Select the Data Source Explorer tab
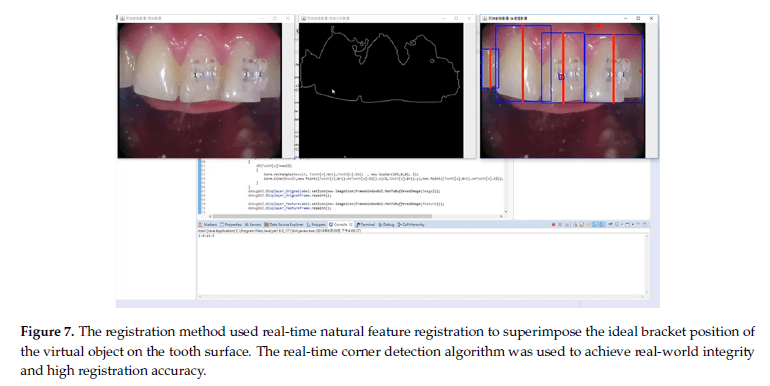This screenshot has width=770, height=386. point(284,224)
